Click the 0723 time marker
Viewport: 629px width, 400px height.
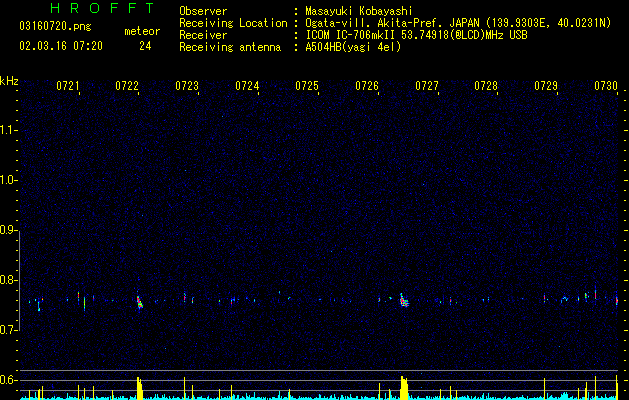coord(187,86)
